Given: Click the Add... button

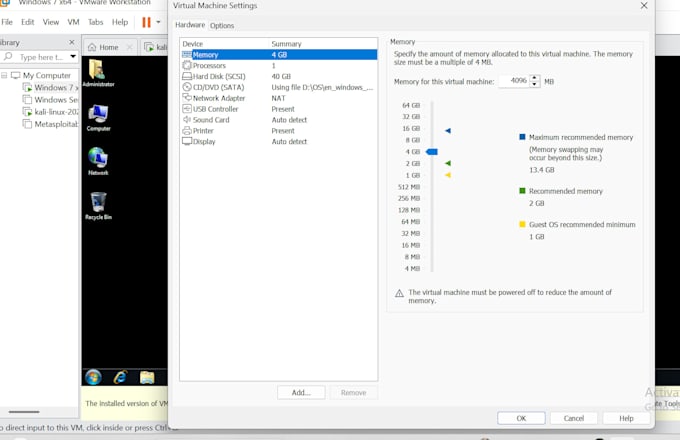Looking at the screenshot, I should (301, 393).
